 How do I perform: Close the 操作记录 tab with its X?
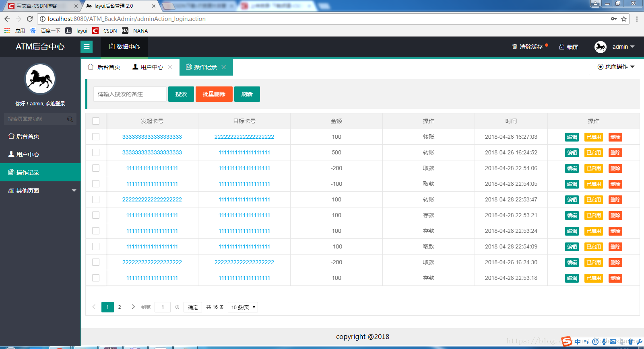pos(224,67)
